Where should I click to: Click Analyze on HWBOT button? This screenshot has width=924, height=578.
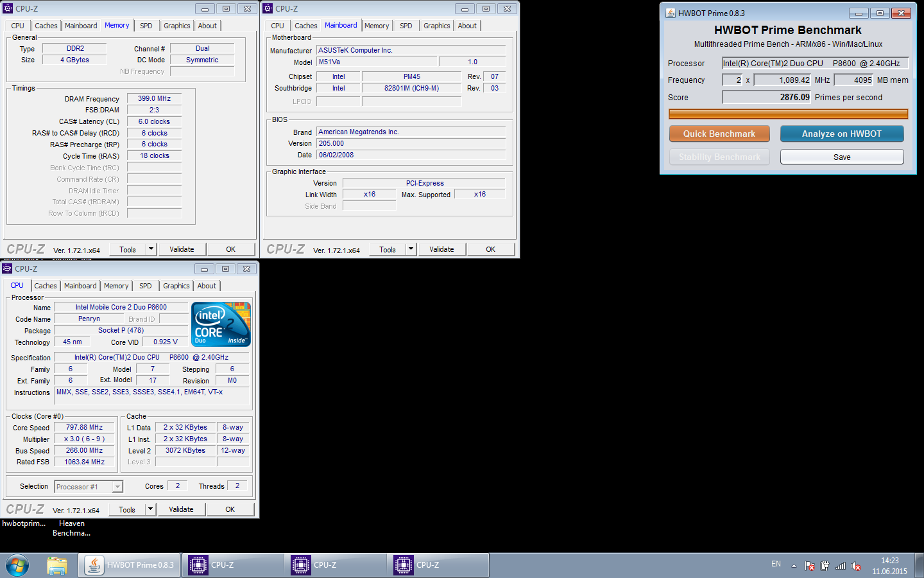(842, 134)
